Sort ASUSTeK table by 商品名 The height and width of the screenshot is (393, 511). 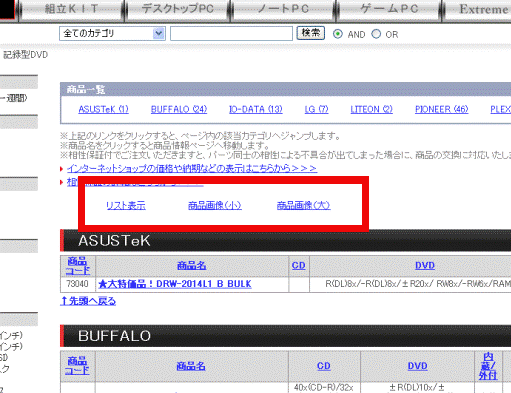191,266
